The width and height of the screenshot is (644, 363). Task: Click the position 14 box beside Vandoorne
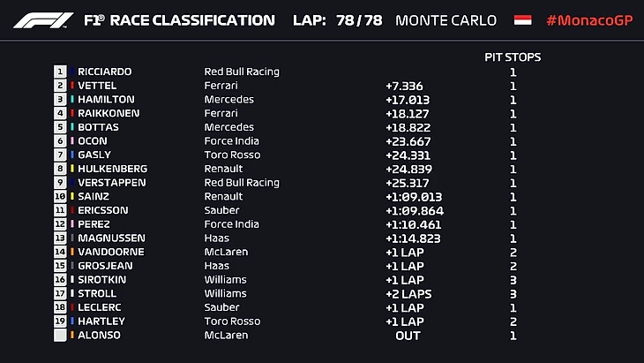pos(60,253)
